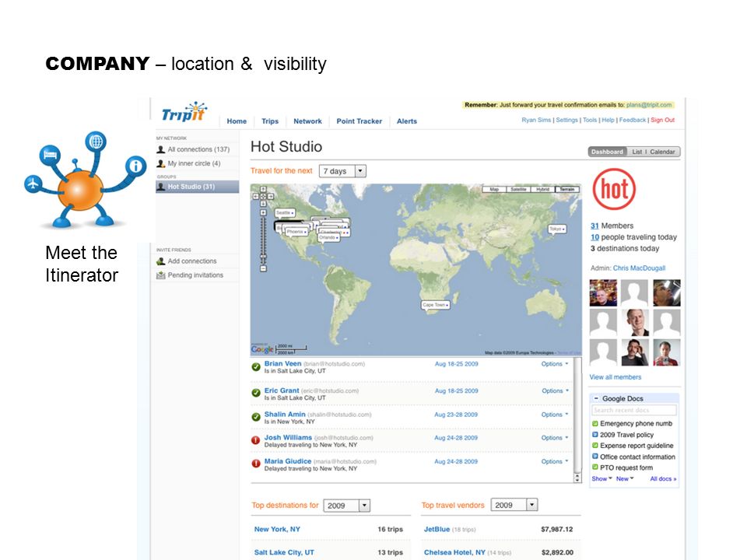The width and height of the screenshot is (747, 560).
Task: Click the map zoom slider handle
Action: (x=263, y=257)
